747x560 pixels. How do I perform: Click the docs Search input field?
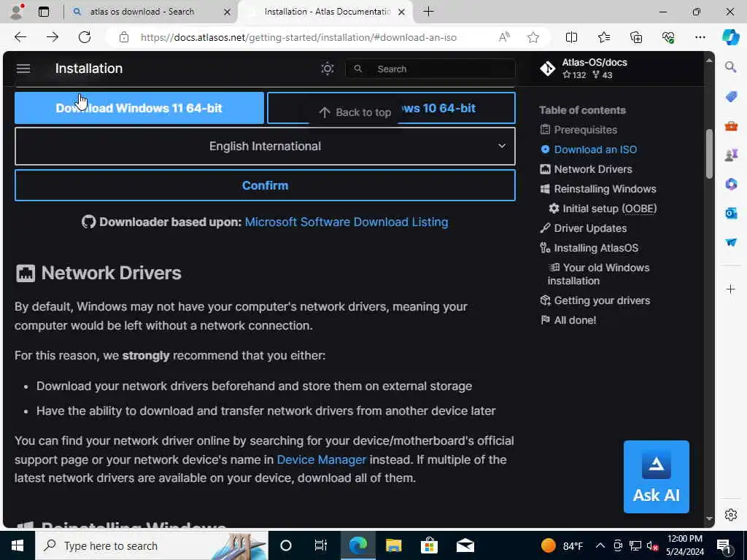click(x=430, y=69)
